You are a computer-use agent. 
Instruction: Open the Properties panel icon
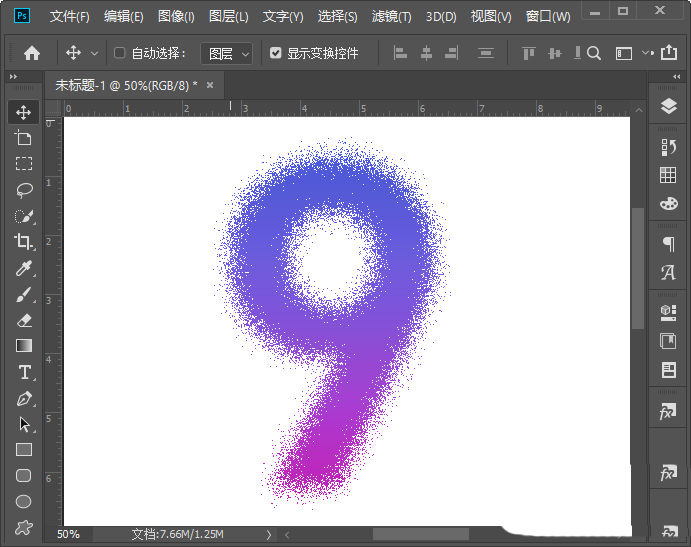click(x=669, y=370)
